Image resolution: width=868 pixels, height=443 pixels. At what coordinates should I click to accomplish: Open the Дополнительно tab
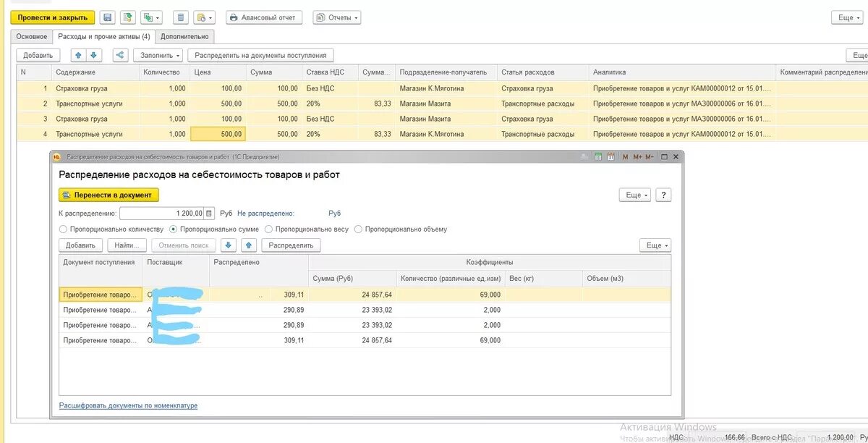point(185,36)
